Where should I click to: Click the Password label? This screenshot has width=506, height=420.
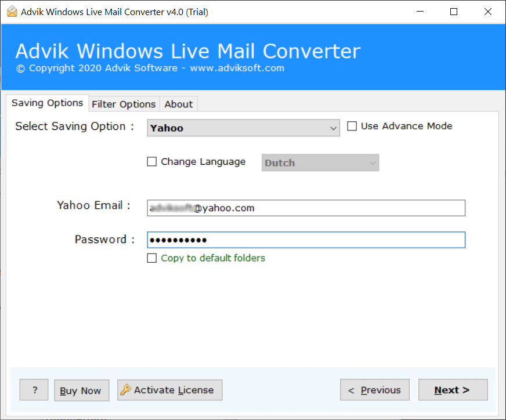(104, 240)
